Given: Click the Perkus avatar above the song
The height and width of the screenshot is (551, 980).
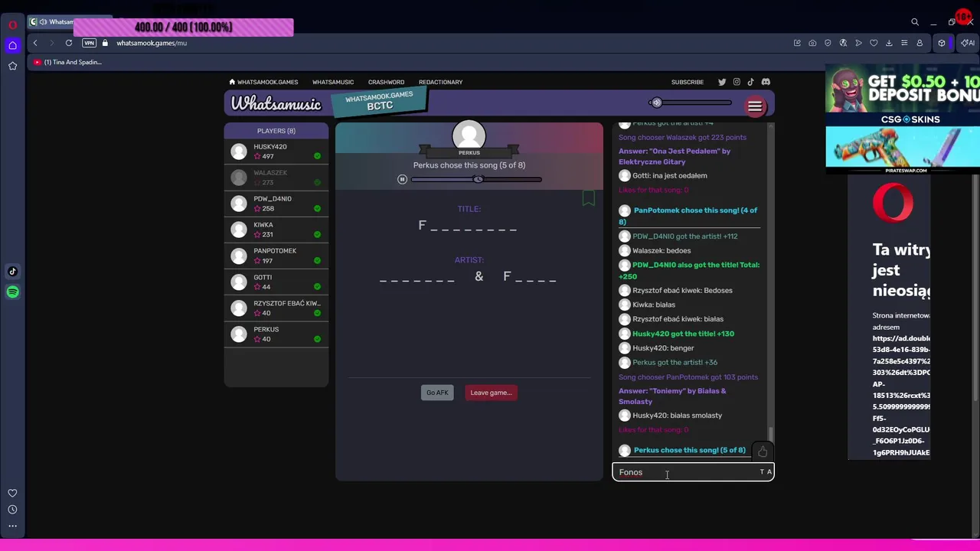Looking at the screenshot, I should (x=469, y=135).
